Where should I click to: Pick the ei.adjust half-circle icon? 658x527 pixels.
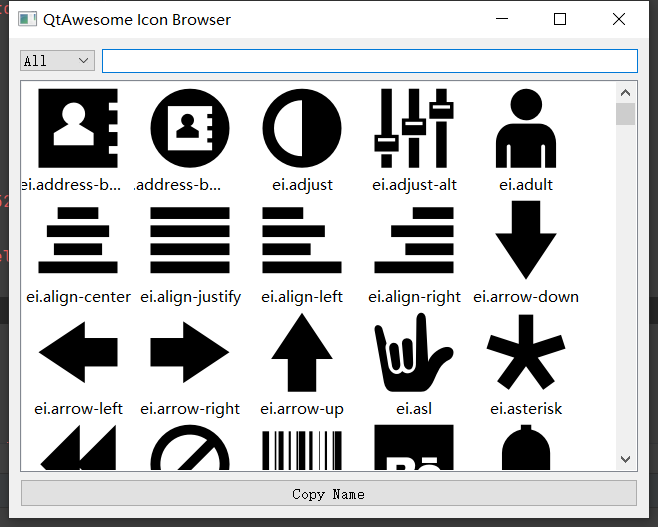click(x=302, y=128)
